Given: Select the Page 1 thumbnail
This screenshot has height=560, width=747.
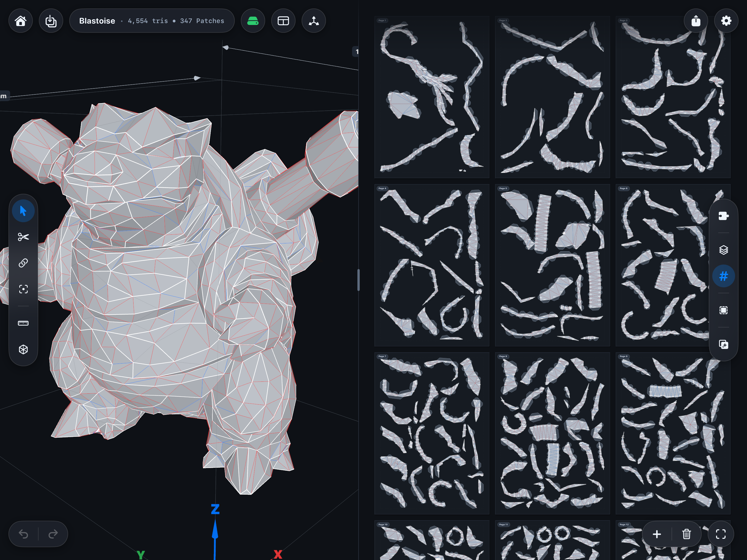Looking at the screenshot, I should [432, 97].
